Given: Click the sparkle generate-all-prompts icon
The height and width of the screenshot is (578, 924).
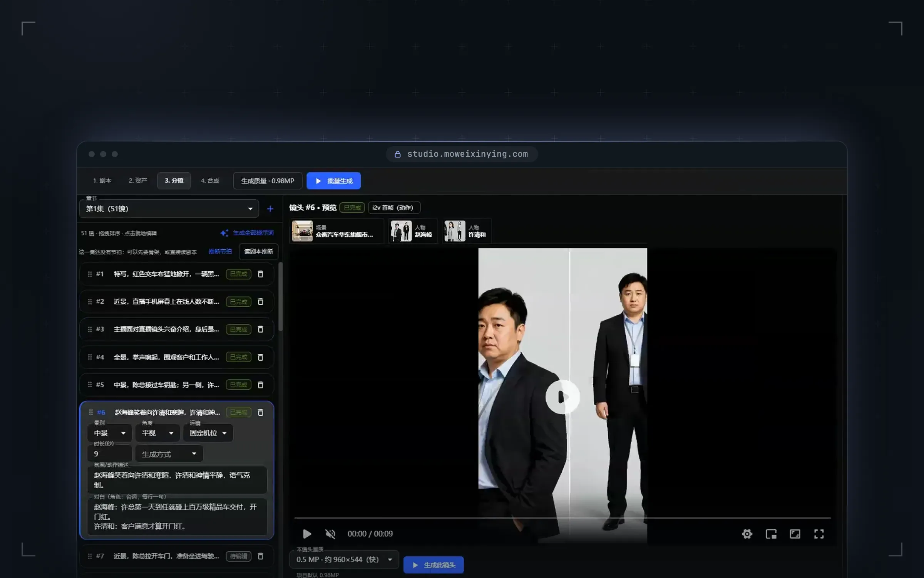Looking at the screenshot, I should coord(224,233).
